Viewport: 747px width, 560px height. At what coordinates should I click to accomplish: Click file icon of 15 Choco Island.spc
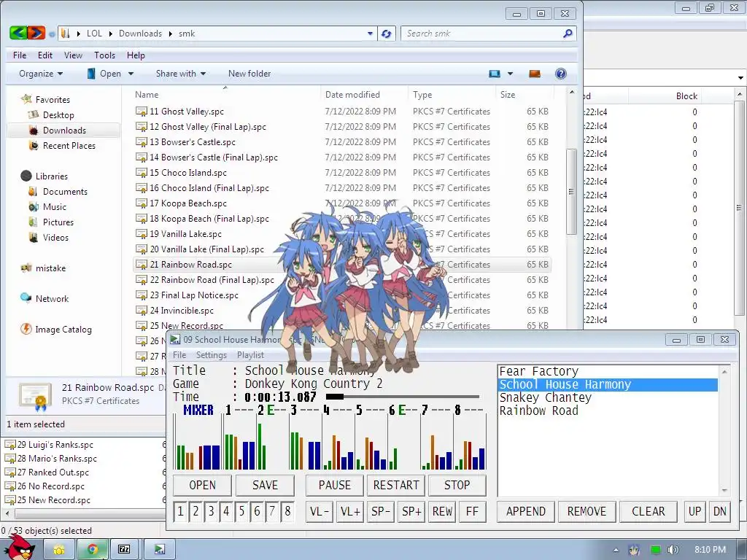coord(141,173)
